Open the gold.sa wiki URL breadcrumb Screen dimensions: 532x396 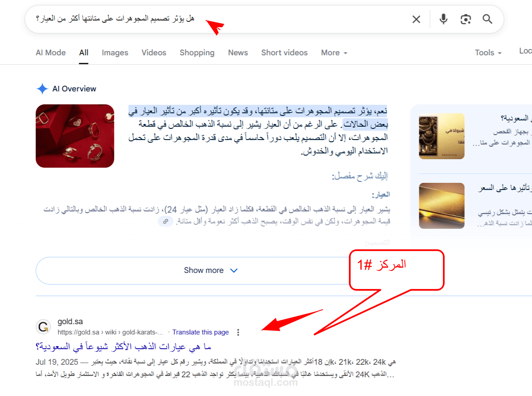tap(110, 332)
